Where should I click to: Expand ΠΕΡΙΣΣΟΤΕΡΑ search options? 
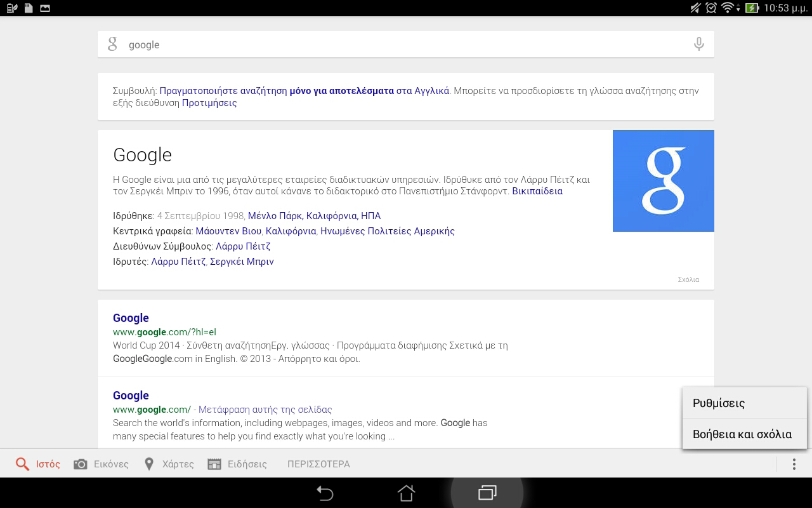pos(318,464)
